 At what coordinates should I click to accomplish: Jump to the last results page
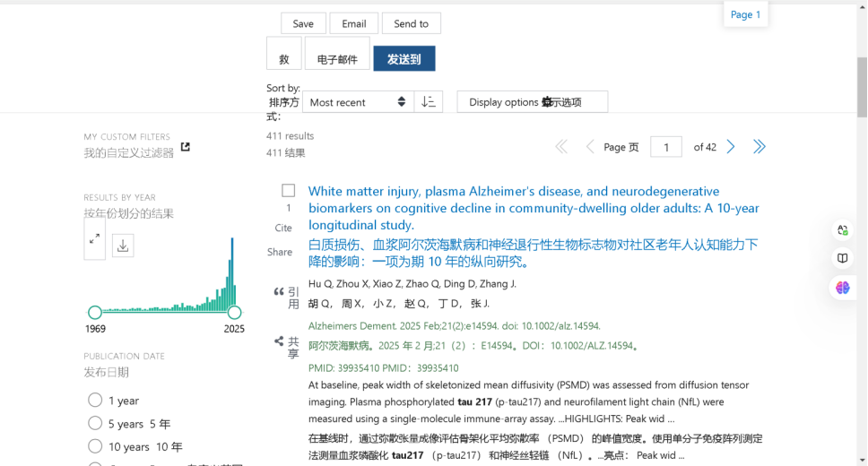tap(759, 147)
